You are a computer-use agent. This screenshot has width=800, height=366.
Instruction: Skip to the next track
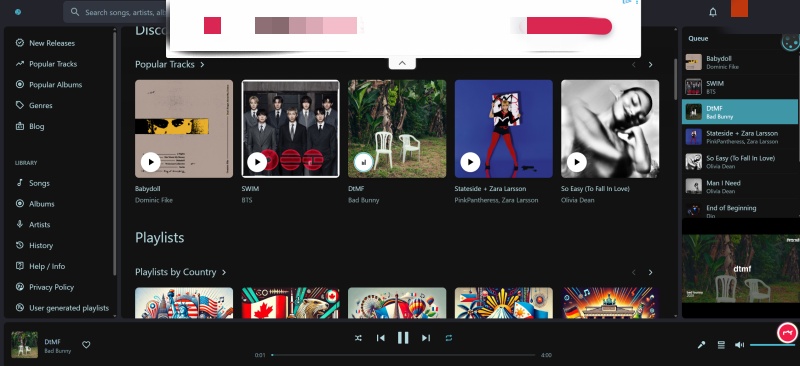[426, 338]
